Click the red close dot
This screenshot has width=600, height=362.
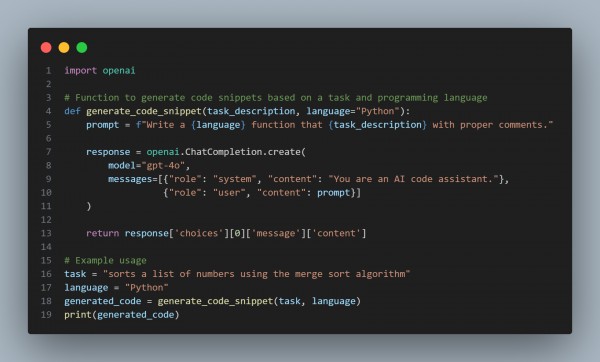pos(46,47)
